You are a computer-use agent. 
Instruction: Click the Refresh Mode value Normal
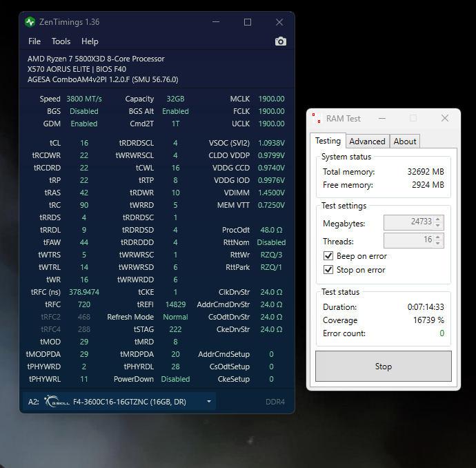[x=175, y=317]
